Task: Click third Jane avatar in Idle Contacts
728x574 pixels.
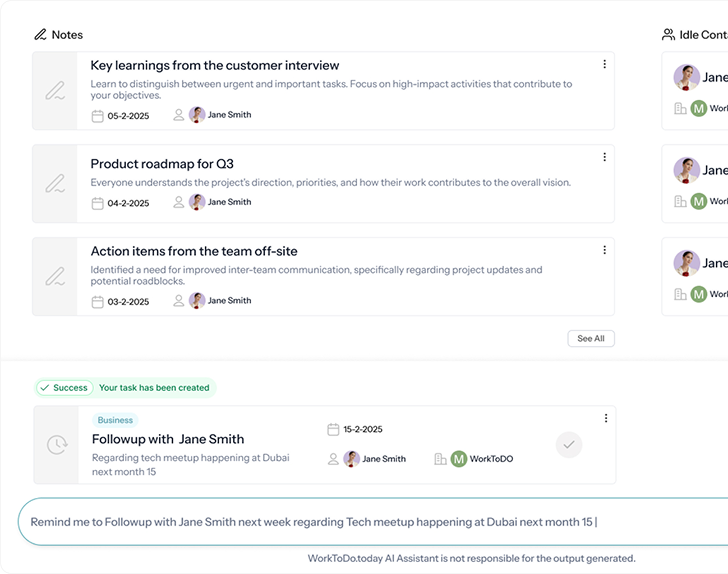Action: coord(686,263)
